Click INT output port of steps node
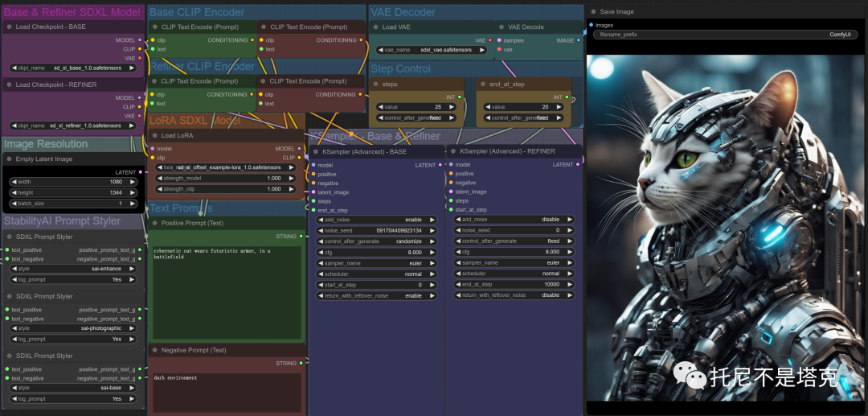The height and width of the screenshot is (416, 868). pyautogui.click(x=460, y=97)
